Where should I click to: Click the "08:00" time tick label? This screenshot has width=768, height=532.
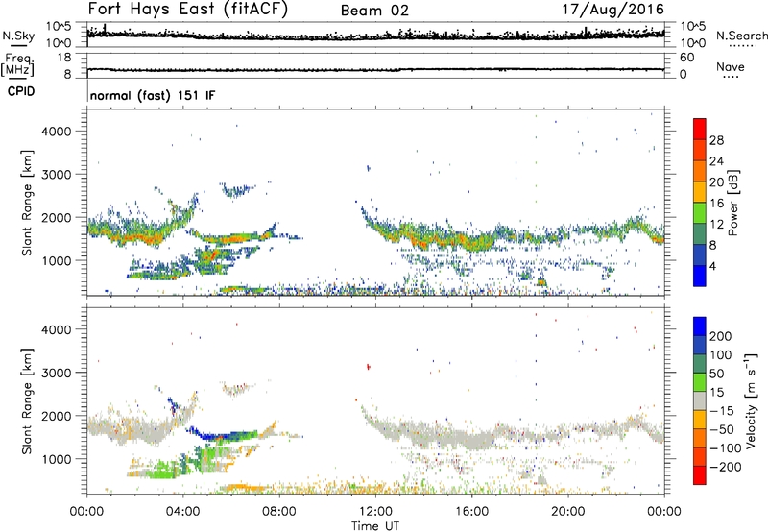[279, 512]
